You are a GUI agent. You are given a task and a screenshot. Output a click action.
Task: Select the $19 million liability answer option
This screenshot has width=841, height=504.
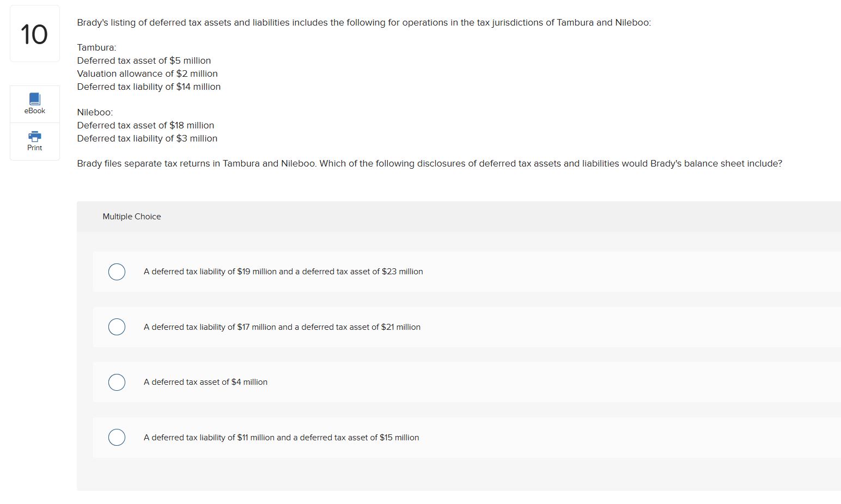pyautogui.click(x=117, y=272)
